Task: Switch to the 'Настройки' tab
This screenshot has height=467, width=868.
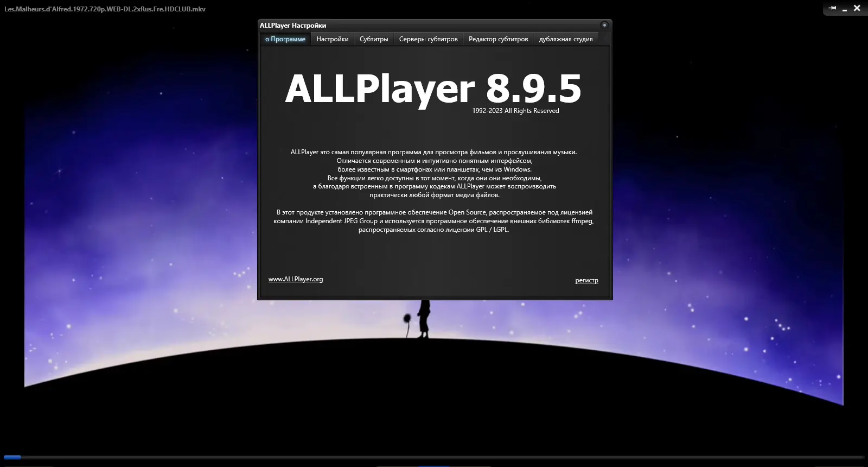Action: (x=333, y=39)
